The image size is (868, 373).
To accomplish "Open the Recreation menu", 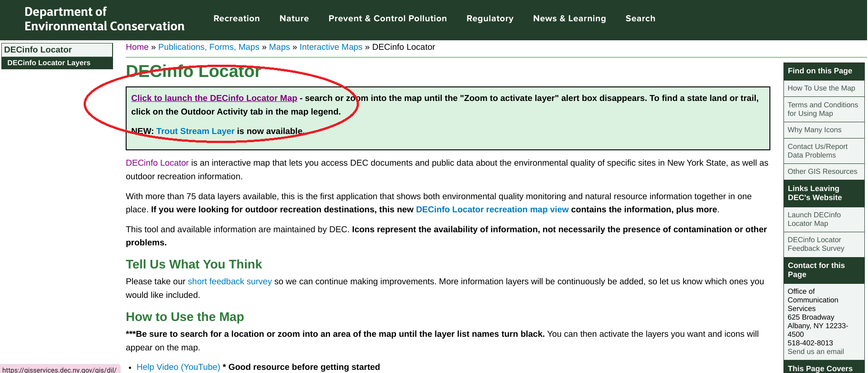I will [x=236, y=19].
